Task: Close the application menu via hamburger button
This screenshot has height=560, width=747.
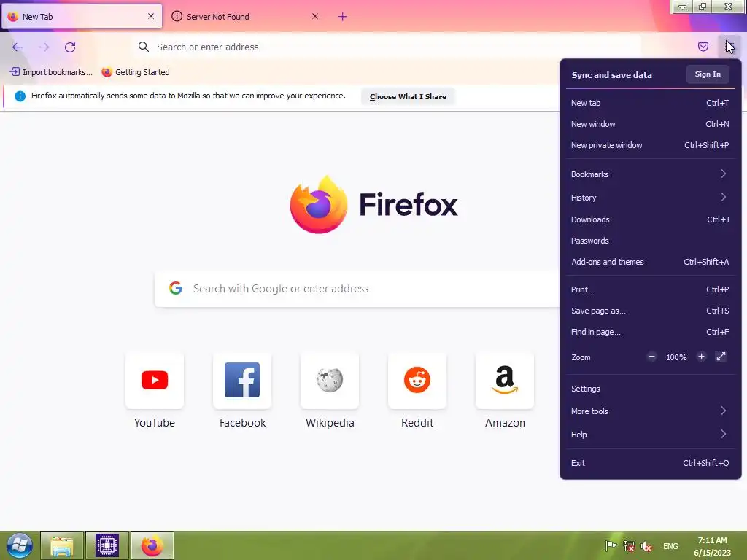Action: [x=729, y=47]
